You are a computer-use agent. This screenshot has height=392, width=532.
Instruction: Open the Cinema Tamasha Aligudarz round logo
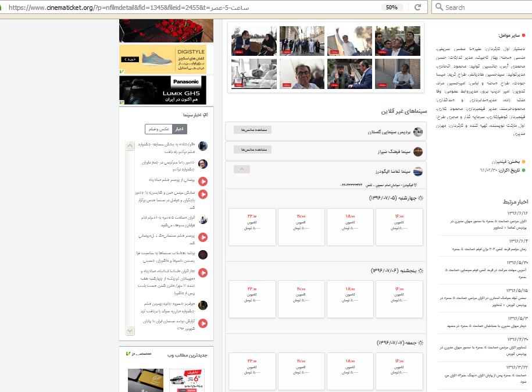point(418,172)
